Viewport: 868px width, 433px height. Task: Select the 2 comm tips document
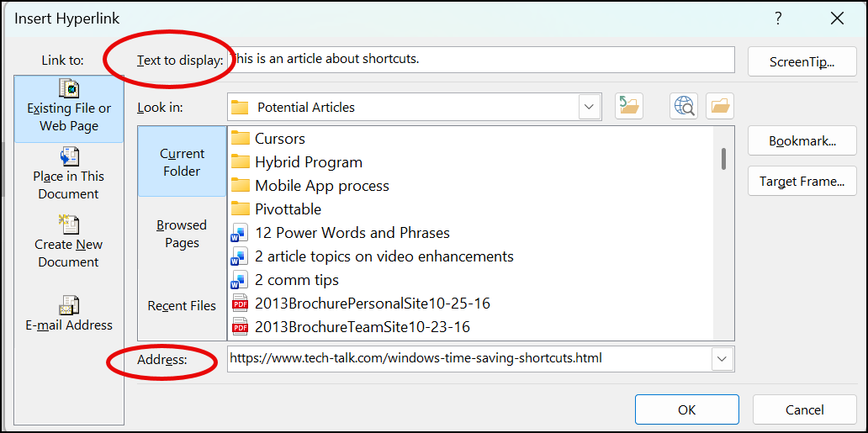point(297,280)
